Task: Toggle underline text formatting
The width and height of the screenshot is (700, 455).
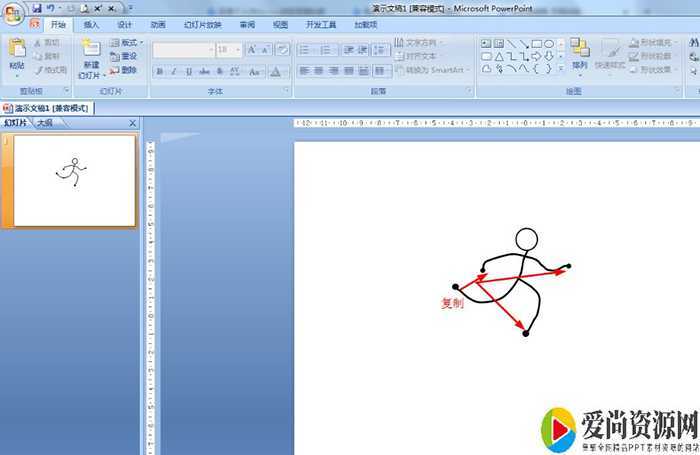Action: point(189,72)
